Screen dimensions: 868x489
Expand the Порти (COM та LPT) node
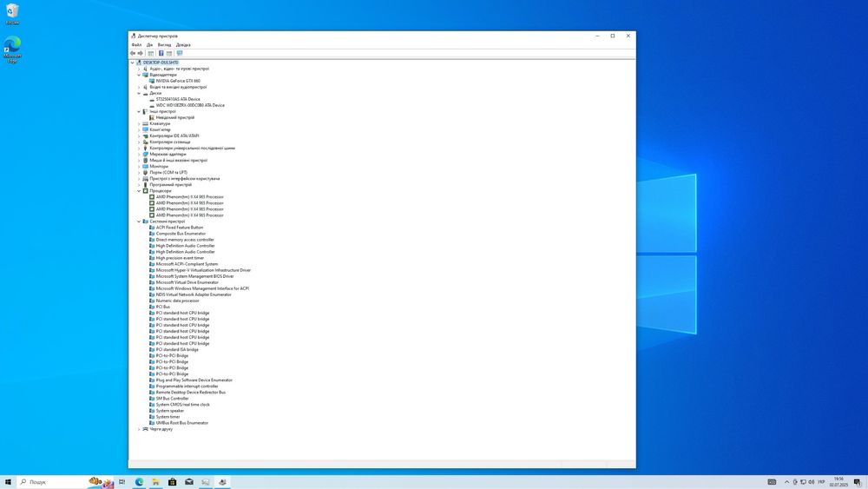click(x=139, y=172)
